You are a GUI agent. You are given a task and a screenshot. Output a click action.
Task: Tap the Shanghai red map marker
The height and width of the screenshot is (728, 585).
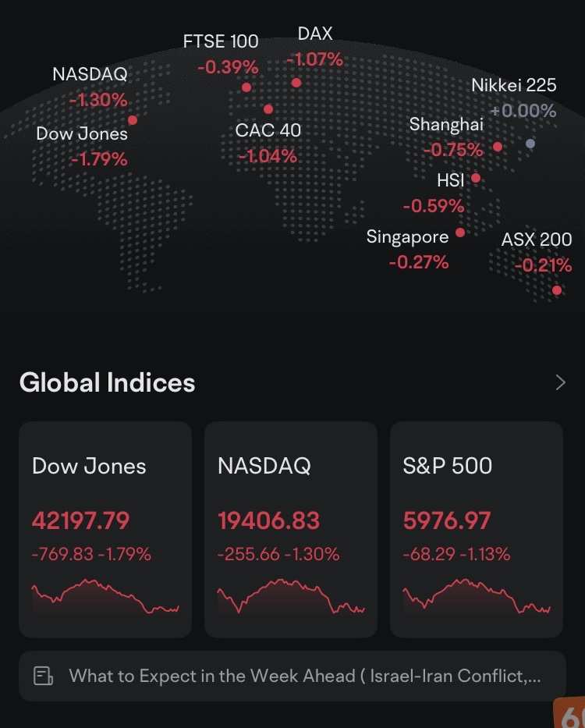coord(498,147)
